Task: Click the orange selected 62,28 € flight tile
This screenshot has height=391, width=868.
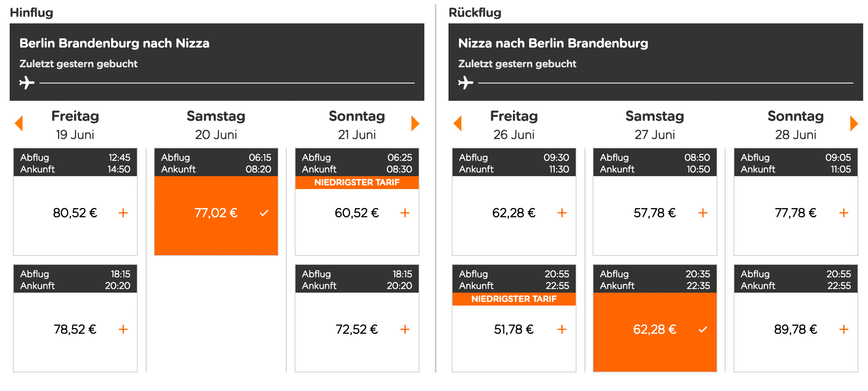Action: (x=655, y=329)
